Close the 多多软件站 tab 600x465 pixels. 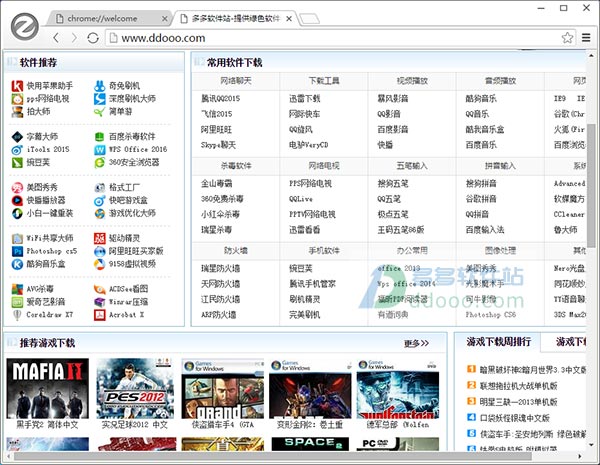coord(289,18)
